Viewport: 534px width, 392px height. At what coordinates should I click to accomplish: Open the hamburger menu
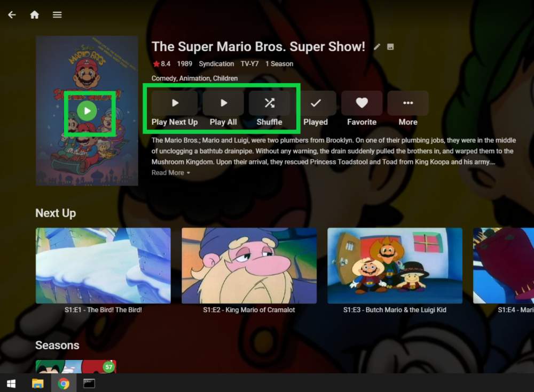click(x=57, y=14)
